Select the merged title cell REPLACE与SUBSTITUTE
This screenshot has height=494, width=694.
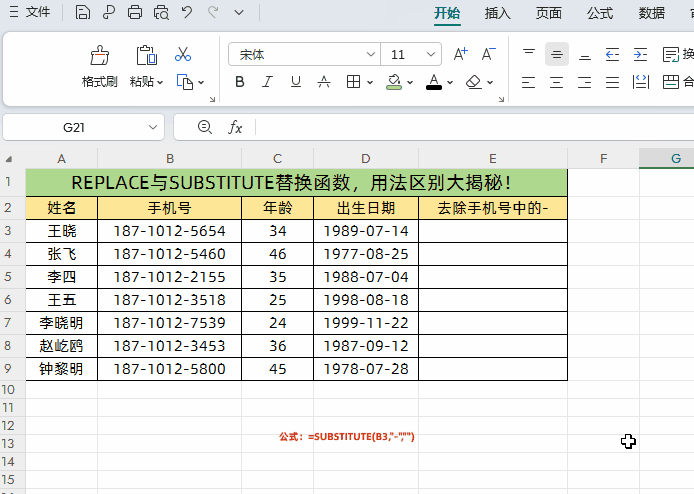[x=297, y=182]
